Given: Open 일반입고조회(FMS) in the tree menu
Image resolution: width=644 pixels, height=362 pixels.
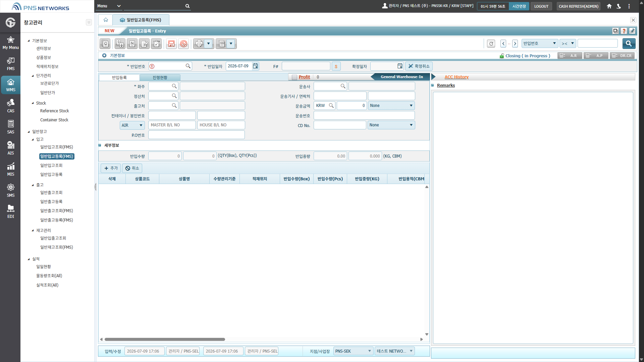Looking at the screenshot, I should (56, 147).
